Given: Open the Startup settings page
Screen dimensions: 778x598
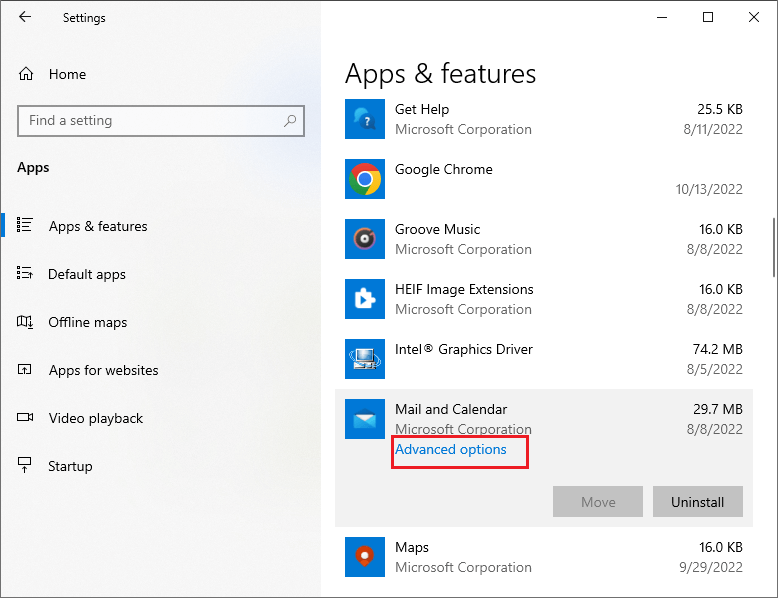Looking at the screenshot, I should coord(70,466).
